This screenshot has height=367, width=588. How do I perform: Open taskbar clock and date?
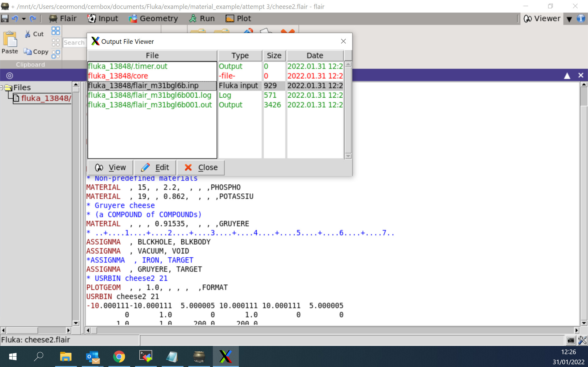point(568,357)
